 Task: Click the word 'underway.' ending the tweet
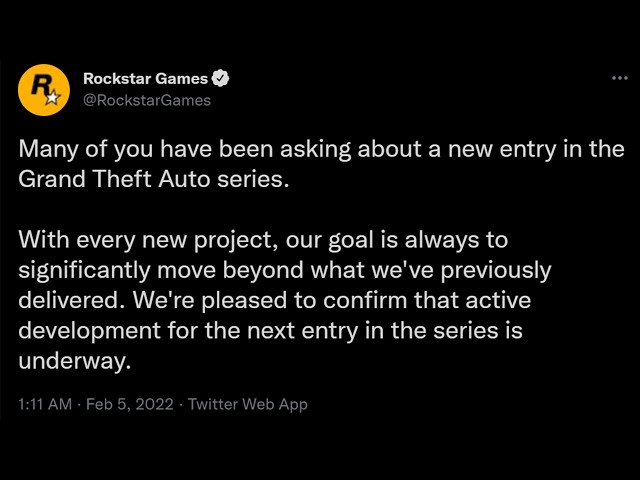pyautogui.click(x=75, y=361)
